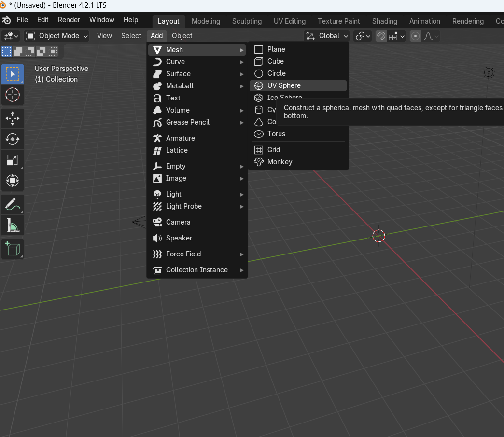504x437 pixels.
Task: Set selection mode to extend
Action: tap(18, 52)
